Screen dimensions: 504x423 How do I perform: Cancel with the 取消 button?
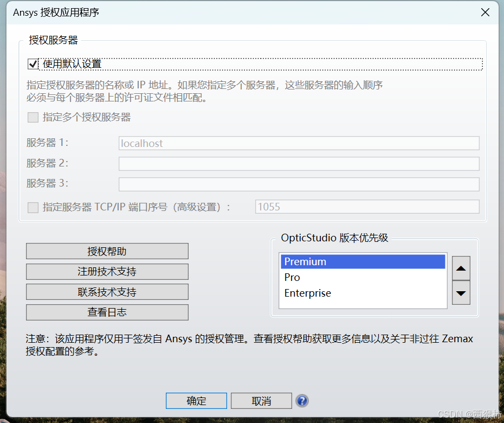[261, 401]
